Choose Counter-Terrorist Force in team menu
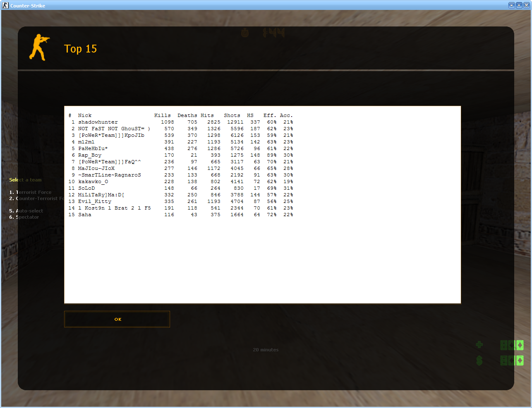This screenshot has width=532, height=408. click(x=36, y=198)
